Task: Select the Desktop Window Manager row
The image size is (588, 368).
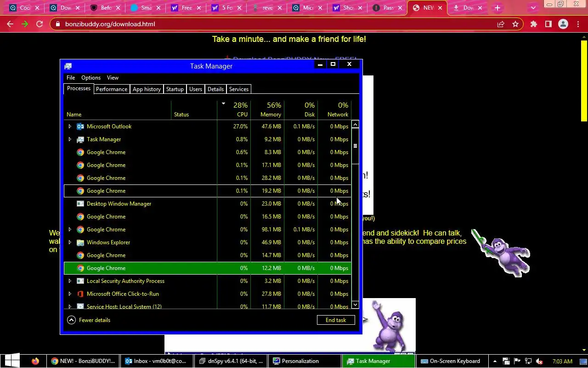Action: pos(208,204)
